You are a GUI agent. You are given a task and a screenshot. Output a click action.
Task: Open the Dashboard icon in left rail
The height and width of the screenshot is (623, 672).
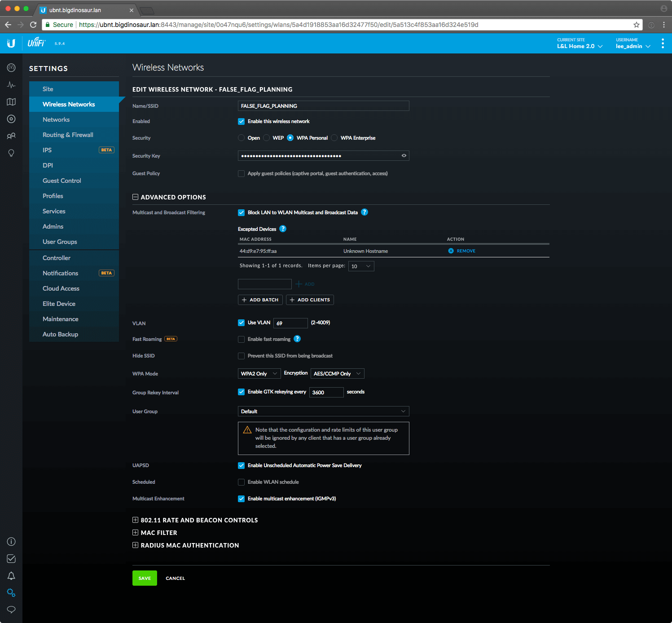coord(11,68)
